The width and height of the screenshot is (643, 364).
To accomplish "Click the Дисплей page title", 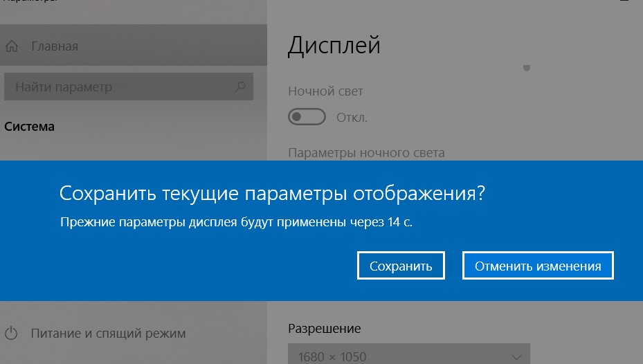I will tap(334, 46).
